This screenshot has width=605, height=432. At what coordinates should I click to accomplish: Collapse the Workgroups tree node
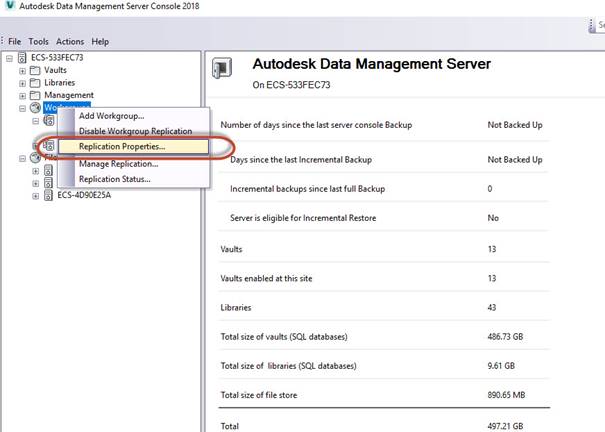point(22,108)
